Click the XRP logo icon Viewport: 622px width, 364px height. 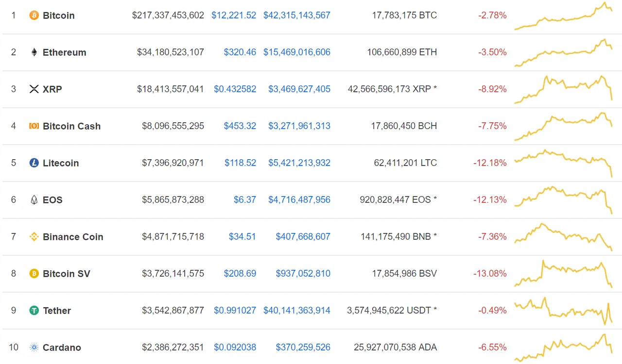click(34, 89)
